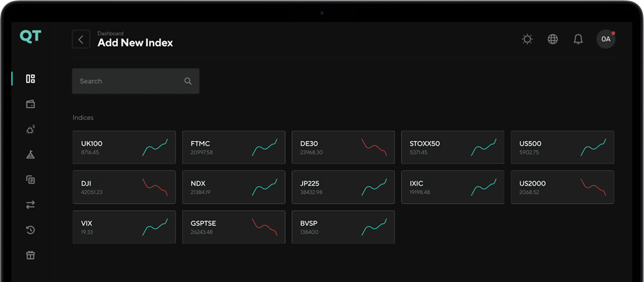This screenshot has height=282, width=644.
Task: Click the magnifying glass search icon
Action: 188,81
